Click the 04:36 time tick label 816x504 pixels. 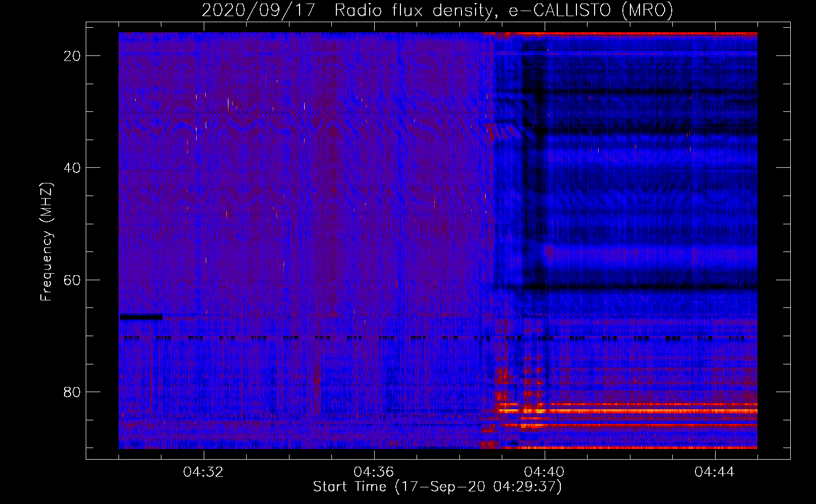[374, 472]
